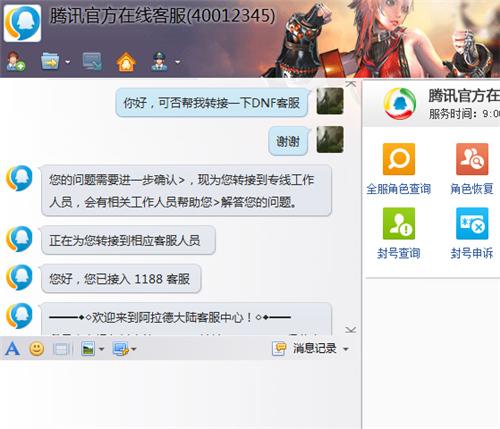Click the 谢谢 message bubble
The height and width of the screenshot is (429, 500).
coord(288,141)
